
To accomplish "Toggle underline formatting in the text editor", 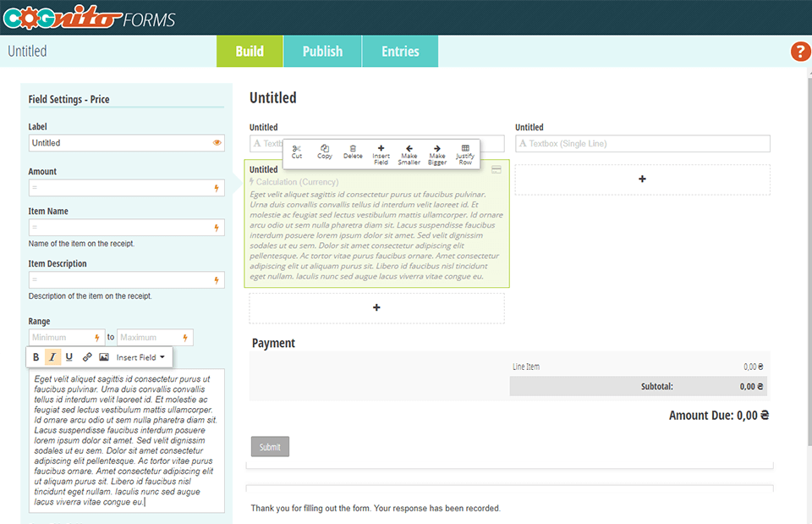I will (x=69, y=356).
